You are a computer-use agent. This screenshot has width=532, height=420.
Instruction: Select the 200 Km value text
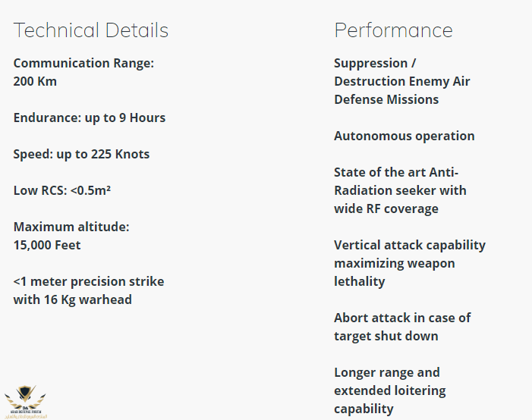pos(35,81)
